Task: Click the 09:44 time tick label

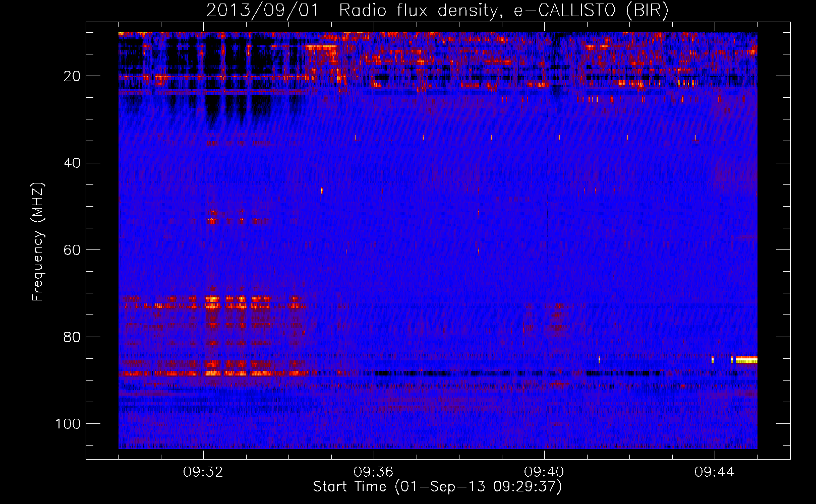Action: tap(715, 472)
